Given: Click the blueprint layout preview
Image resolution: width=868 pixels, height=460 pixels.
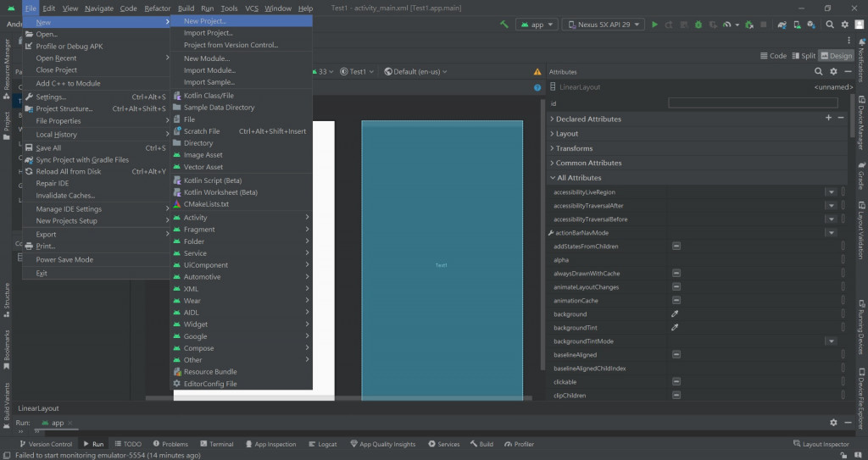Looking at the screenshot, I should (442, 259).
